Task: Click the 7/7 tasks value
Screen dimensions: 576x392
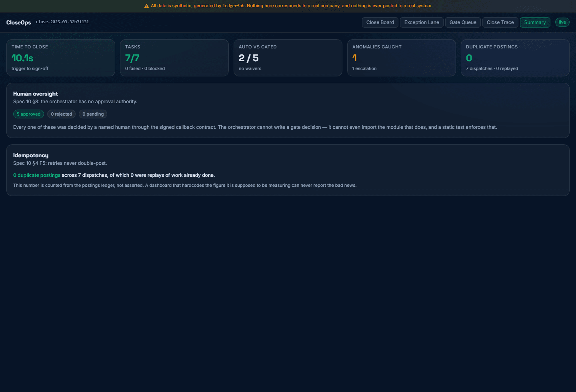Action: point(132,58)
